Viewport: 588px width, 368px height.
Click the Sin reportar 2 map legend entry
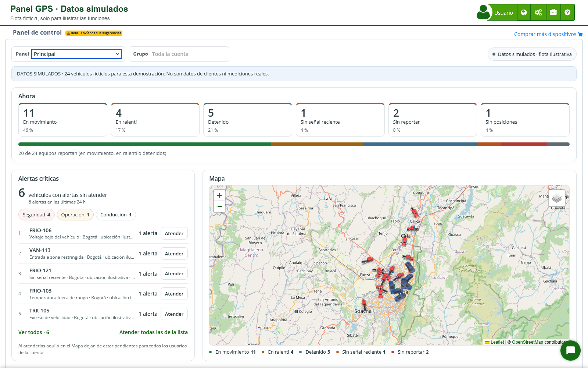coord(410,352)
